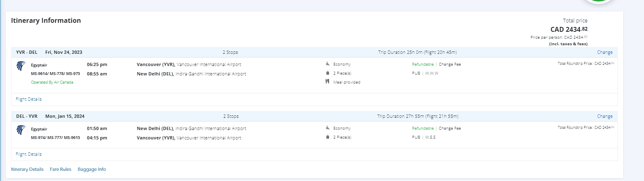Click the baggage icon on the return flight

click(328, 137)
